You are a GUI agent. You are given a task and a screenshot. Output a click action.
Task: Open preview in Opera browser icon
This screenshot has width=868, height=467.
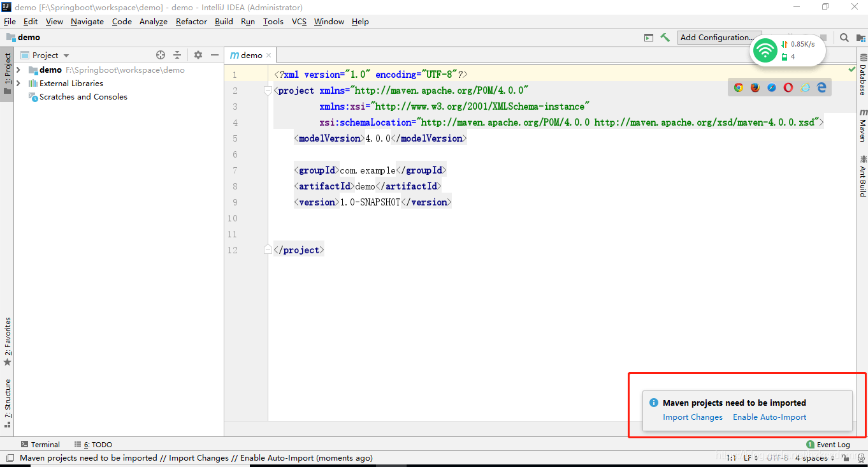pos(788,87)
